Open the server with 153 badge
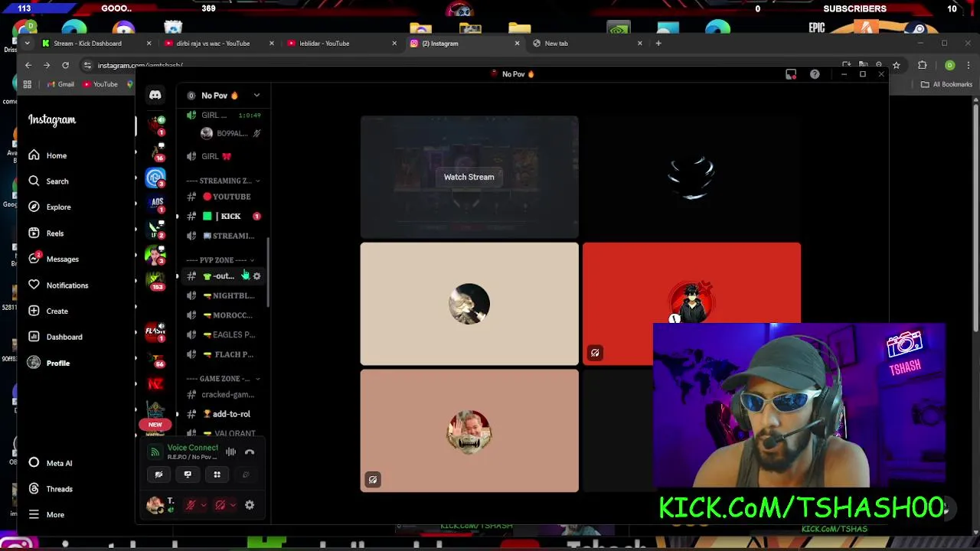This screenshot has height=551, width=980. click(156, 280)
